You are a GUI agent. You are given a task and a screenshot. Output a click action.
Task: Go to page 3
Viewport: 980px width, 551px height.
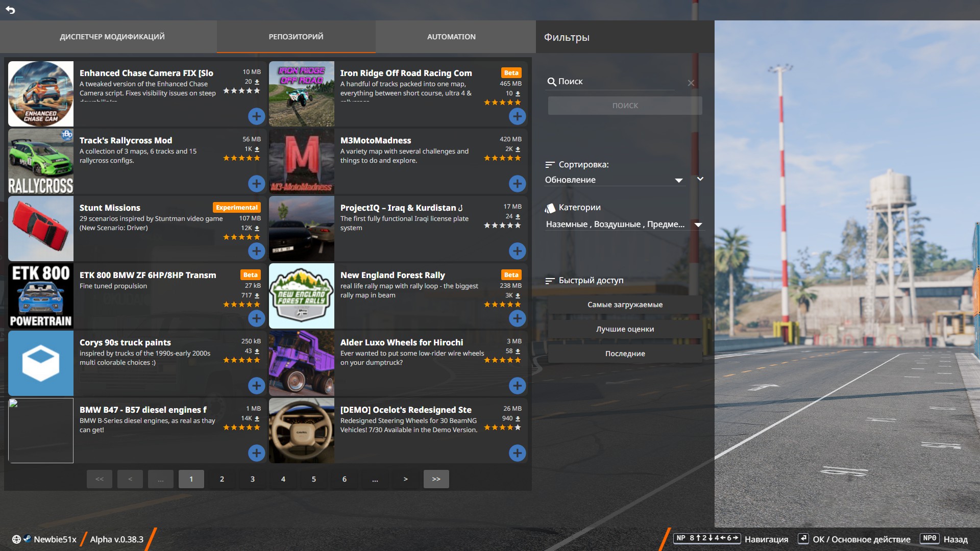(x=253, y=479)
